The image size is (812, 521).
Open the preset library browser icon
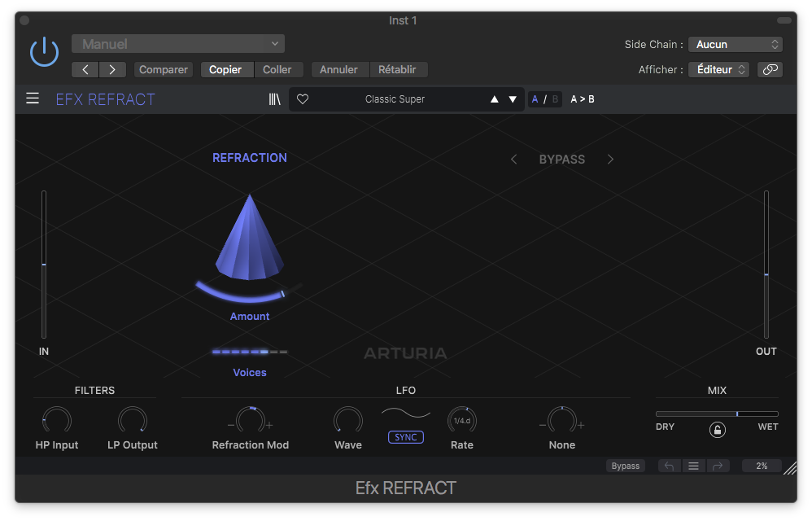(x=274, y=99)
